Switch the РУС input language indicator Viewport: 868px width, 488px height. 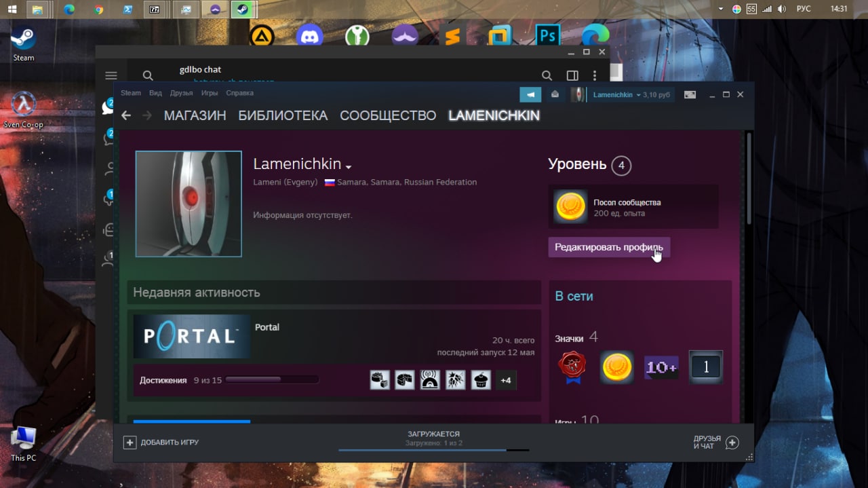coord(804,10)
